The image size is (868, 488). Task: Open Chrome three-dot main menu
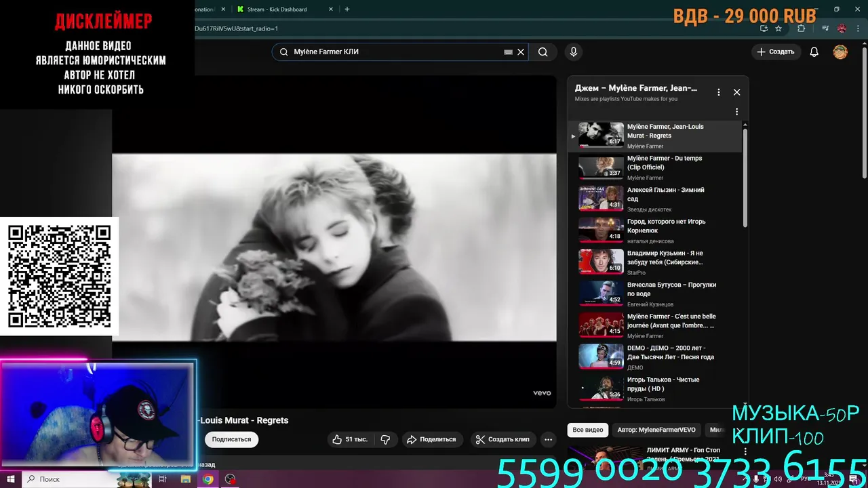tap(859, 28)
